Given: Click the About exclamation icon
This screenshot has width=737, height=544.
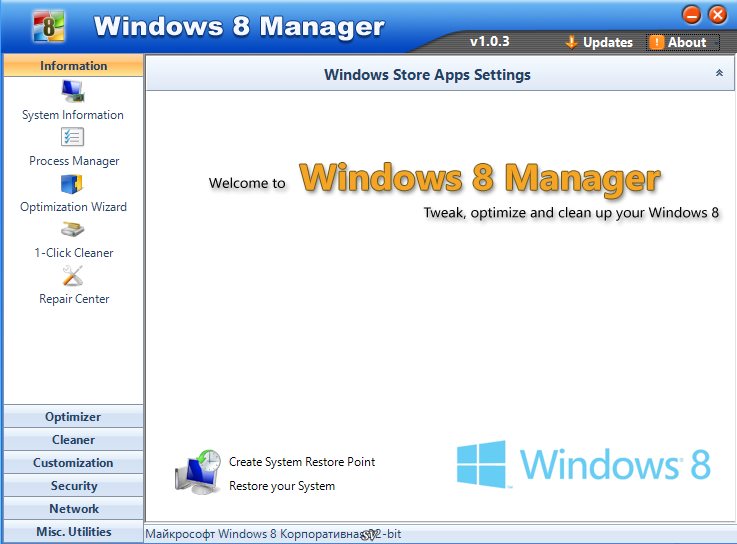Looking at the screenshot, I should (x=656, y=42).
